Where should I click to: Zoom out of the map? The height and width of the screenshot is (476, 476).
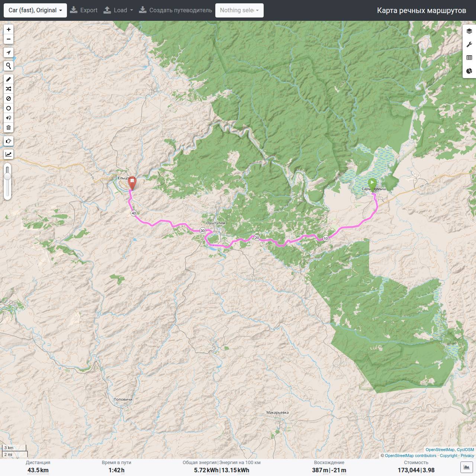[9, 39]
